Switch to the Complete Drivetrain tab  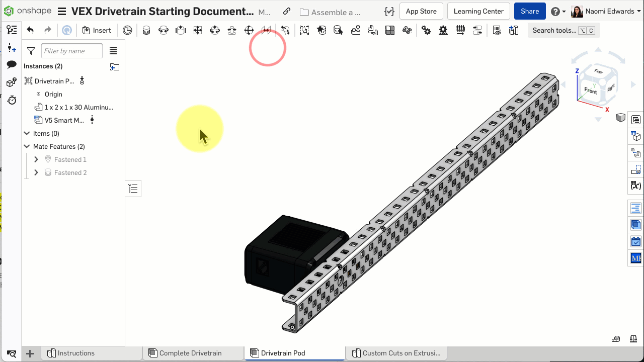point(190,353)
